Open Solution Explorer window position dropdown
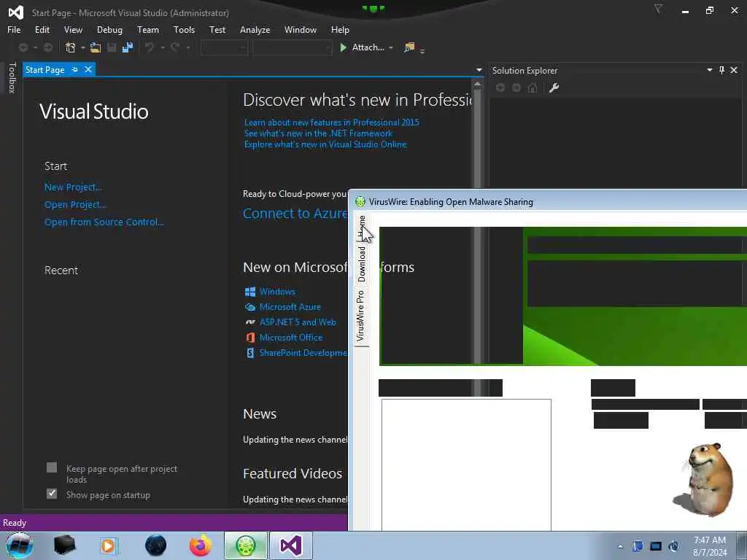The width and height of the screenshot is (747, 560). click(709, 70)
